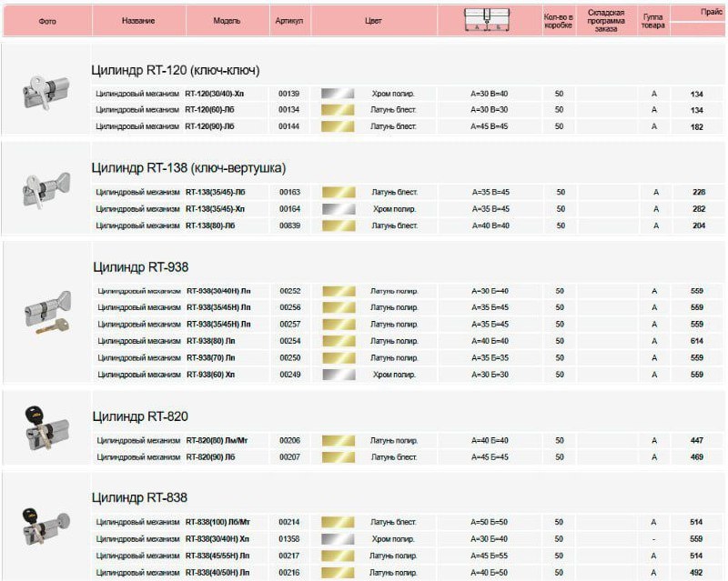The height and width of the screenshot is (581, 728).
Task: Click brass swatch in row 00144
Action: 338,126
